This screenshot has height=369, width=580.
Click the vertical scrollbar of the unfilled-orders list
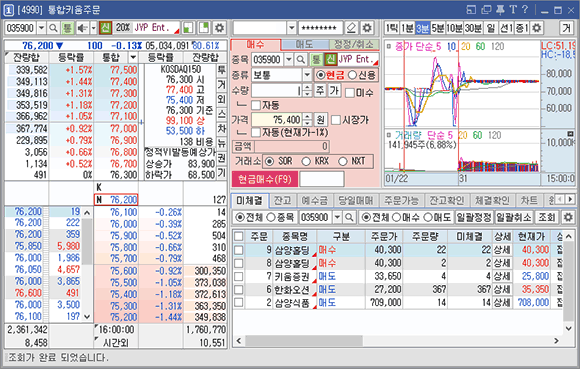point(569,282)
